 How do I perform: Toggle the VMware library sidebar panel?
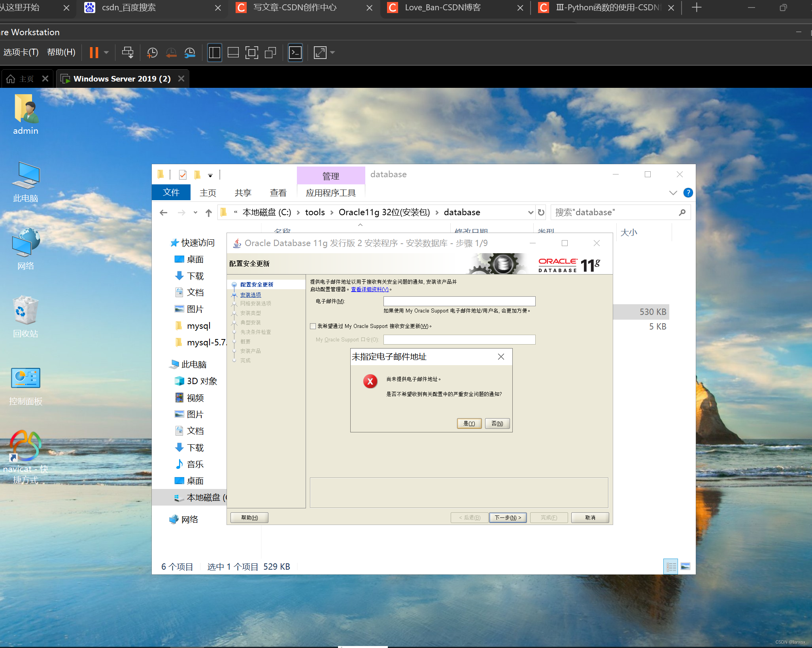point(215,52)
